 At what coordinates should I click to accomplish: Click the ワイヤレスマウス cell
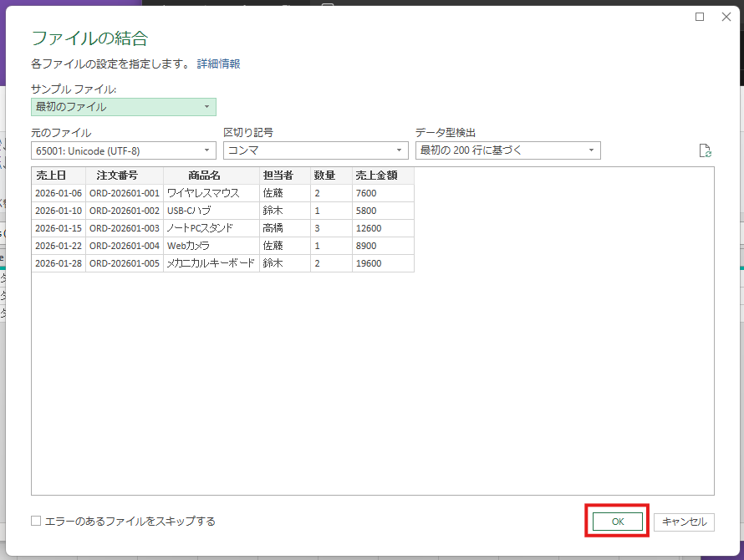[211, 193]
